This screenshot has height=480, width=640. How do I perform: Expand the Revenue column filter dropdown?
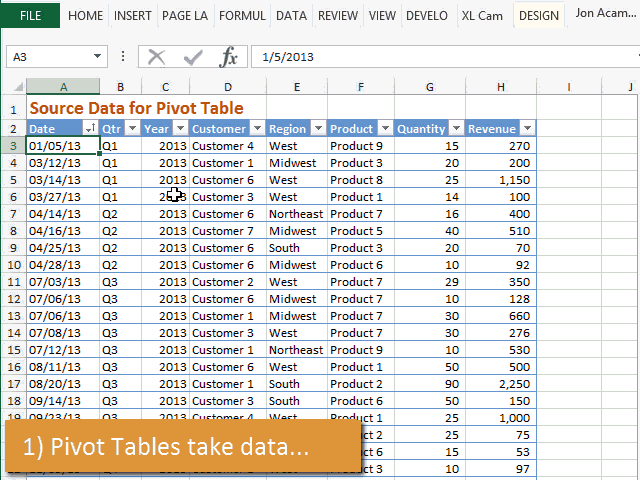point(527,129)
